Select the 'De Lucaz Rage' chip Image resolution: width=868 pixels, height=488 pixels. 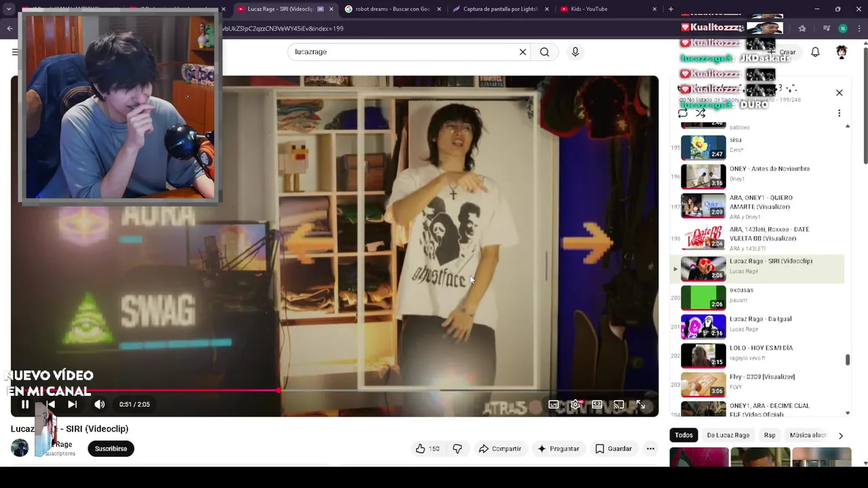coord(728,435)
